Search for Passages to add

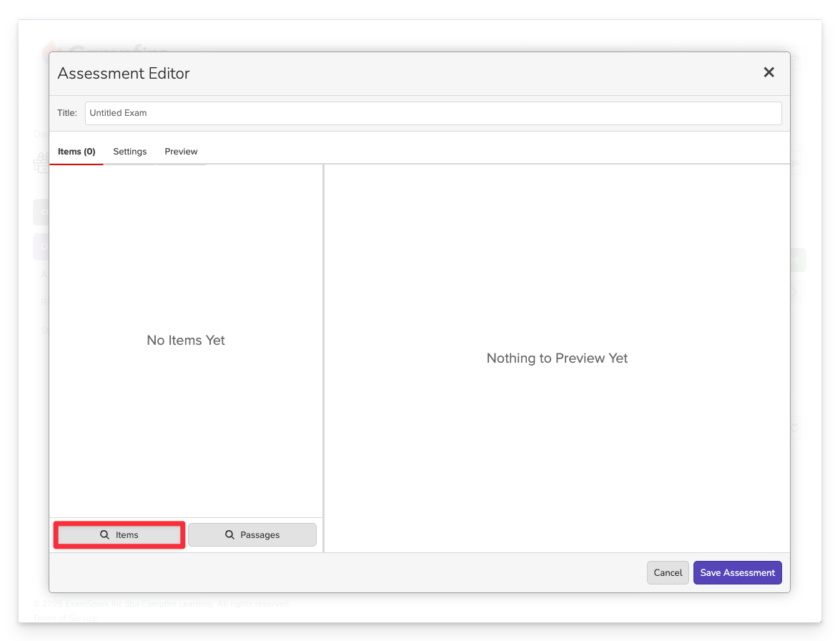pos(252,535)
